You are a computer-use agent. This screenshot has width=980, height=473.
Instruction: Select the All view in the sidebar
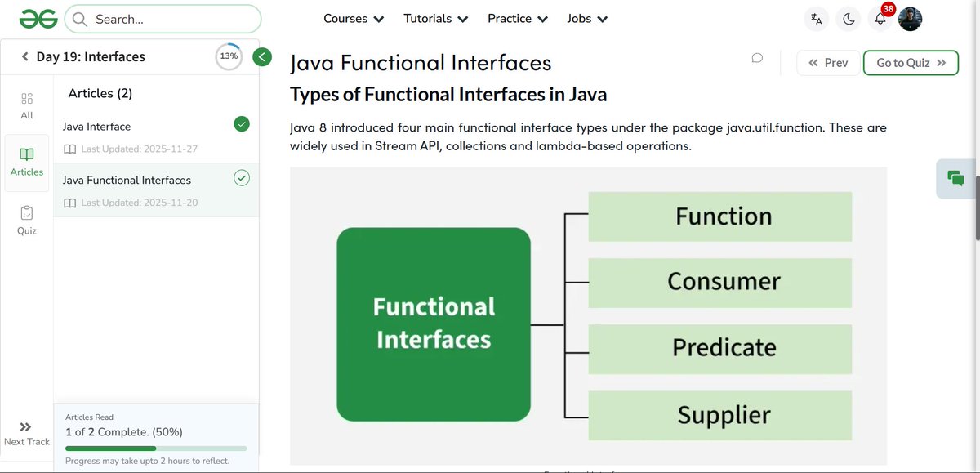pos(26,105)
